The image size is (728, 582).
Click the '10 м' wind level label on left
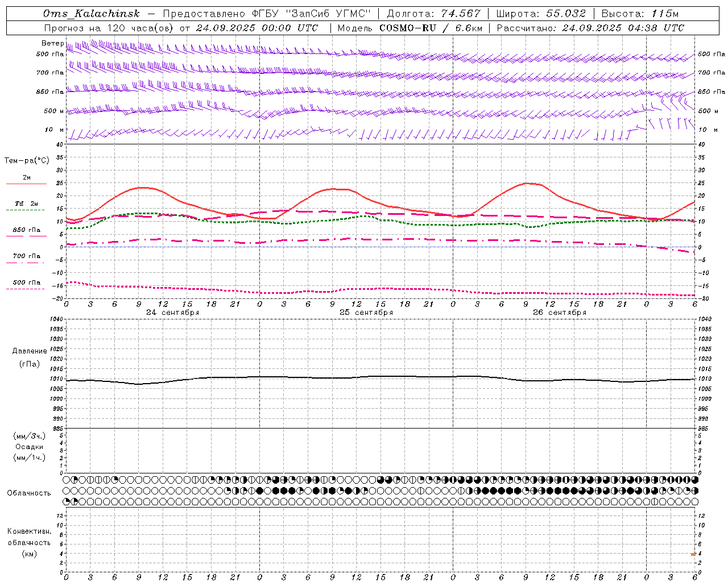click(55, 130)
